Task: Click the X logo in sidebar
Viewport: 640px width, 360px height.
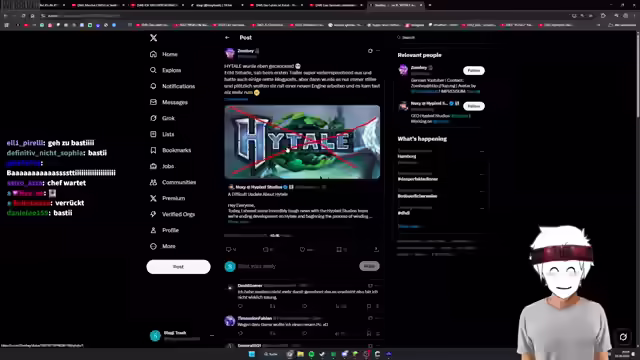Action: tap(153, 38)
